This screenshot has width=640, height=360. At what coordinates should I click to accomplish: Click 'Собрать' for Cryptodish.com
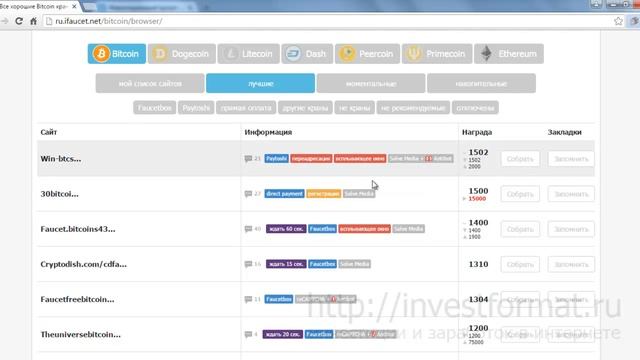click(520, 264)
